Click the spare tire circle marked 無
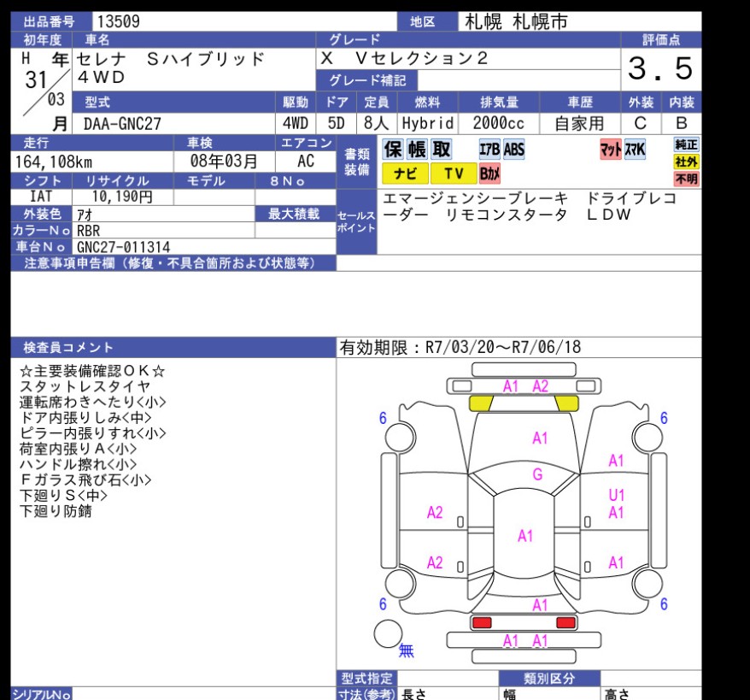Viewport: 750px width, 700px height. (x=388, y=634)
